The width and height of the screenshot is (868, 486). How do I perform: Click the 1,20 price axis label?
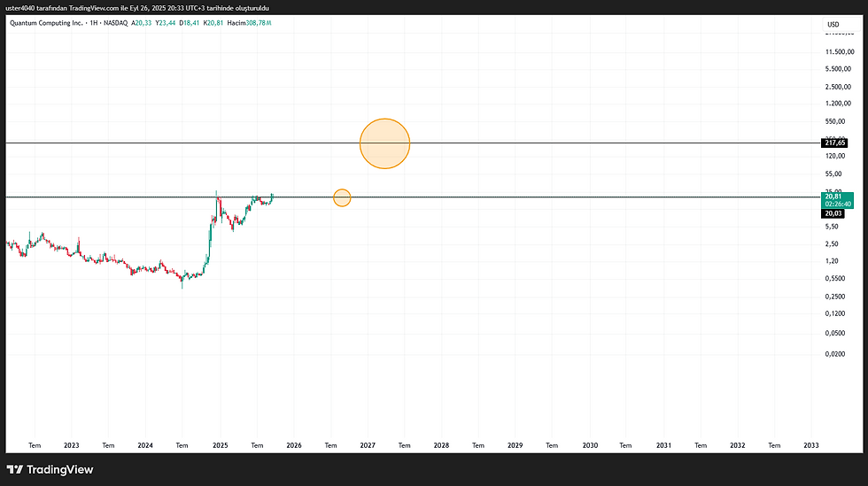[832, 261]
